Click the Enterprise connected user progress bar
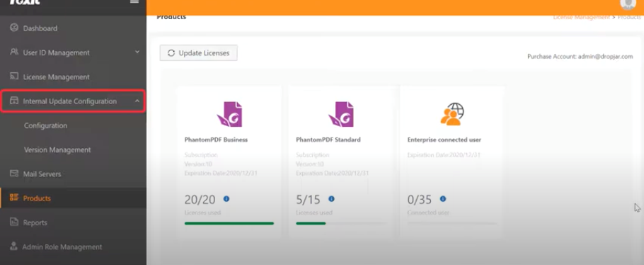The height and width of the screenshot is (265, 644). 452,223
